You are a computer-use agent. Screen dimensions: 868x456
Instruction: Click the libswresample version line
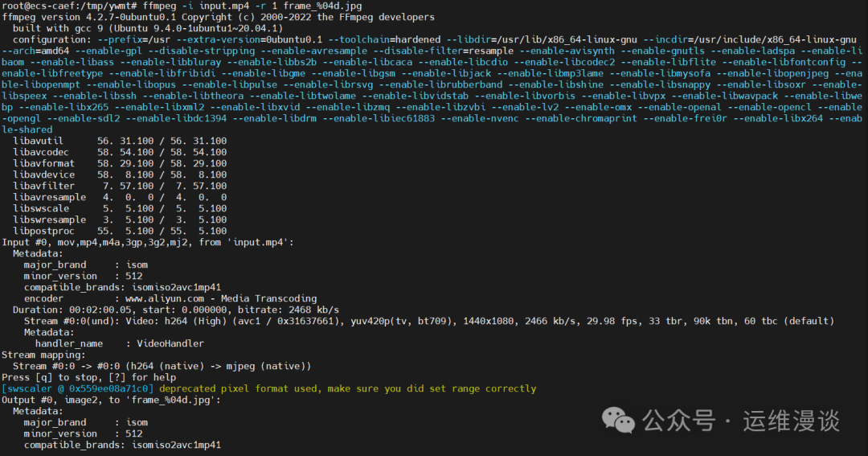120,220
